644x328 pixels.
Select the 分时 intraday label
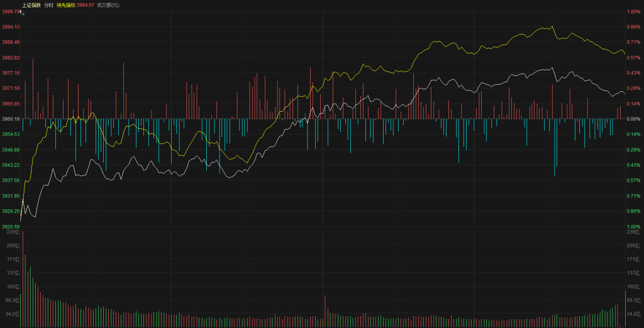coord(48,5)
